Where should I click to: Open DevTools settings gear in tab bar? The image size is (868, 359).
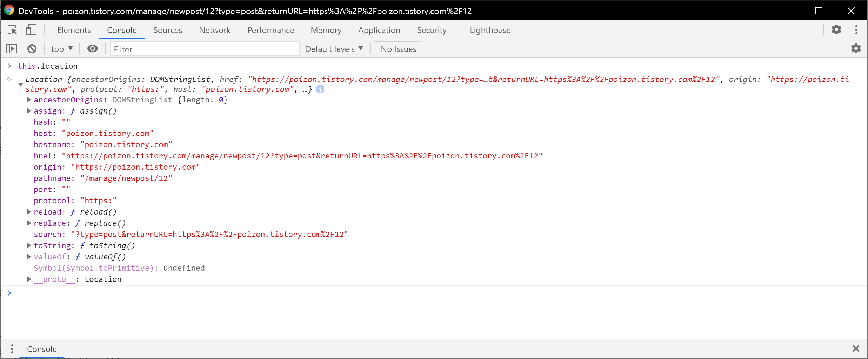[836, 30]
